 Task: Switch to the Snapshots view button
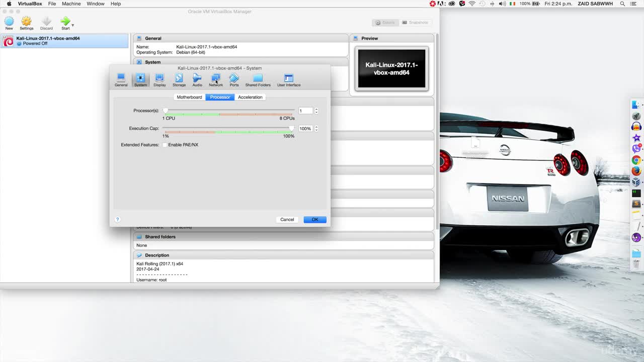click(x=415, y=23)
